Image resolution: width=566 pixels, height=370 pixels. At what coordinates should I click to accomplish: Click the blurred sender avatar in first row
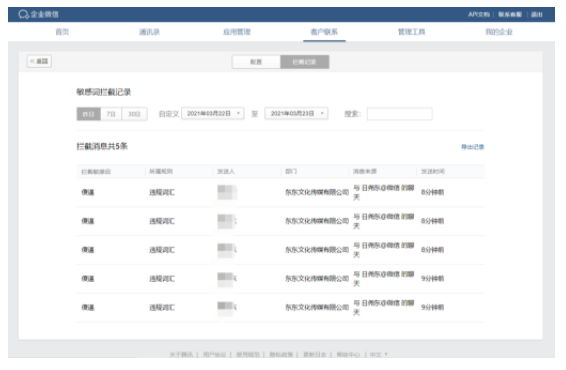click(227, 192)
